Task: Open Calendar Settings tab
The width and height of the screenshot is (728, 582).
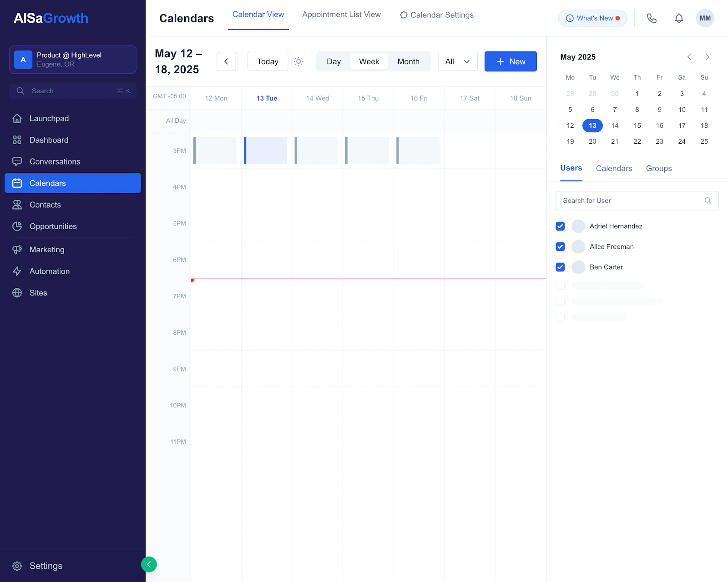Action: 437,15
